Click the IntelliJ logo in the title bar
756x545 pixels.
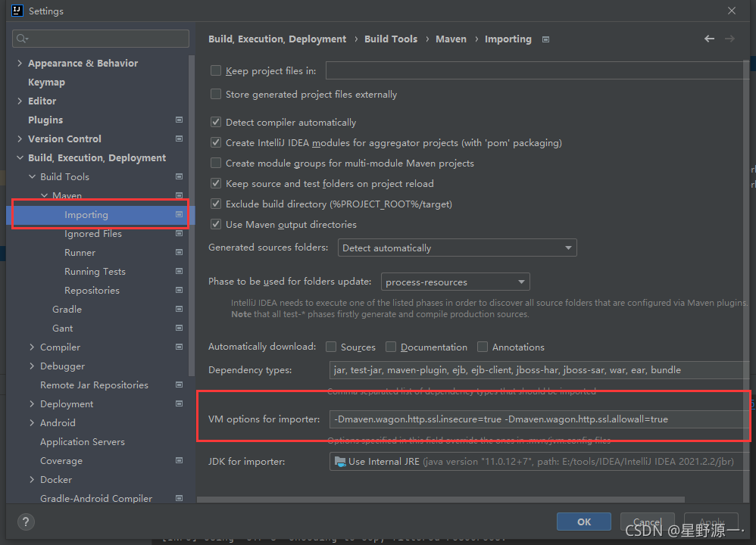(x=17, y=11)
